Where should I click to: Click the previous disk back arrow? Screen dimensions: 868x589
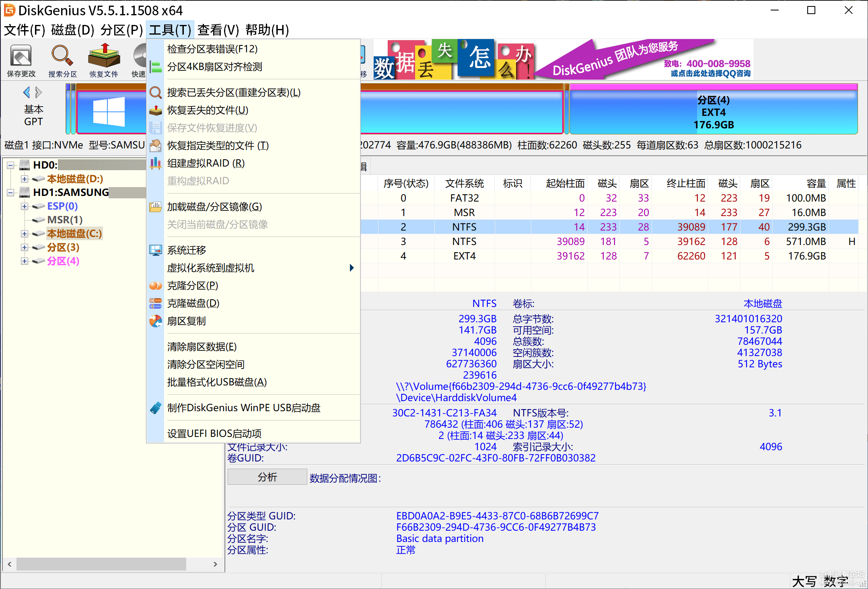click(x=27, y=93)
